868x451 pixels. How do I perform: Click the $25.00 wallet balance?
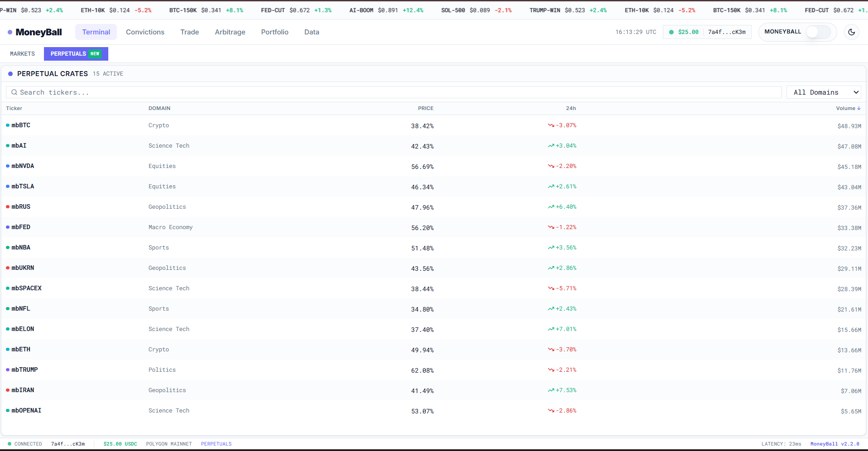688,32
